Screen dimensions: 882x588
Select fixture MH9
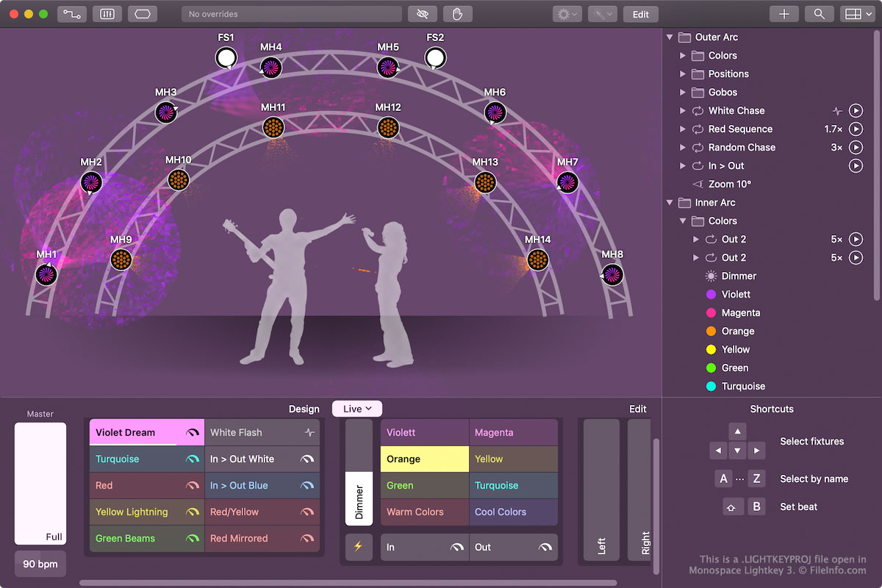click(x=121, y=259)
